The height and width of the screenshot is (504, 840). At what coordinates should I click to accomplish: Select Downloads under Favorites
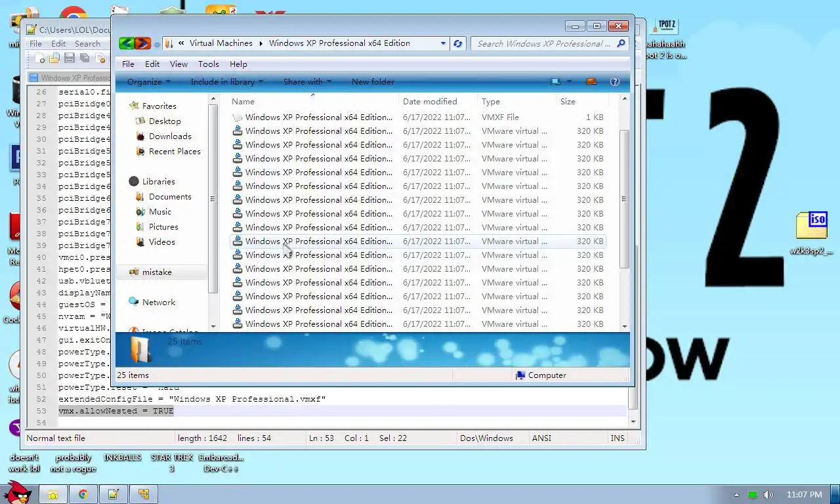click(170, 136)
